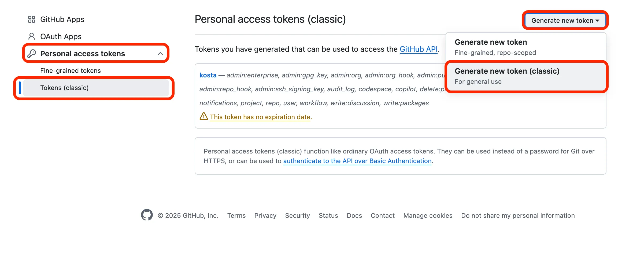
Task: Open Fine-grained tokens in sidebar
Action: (x=71, y=71)
